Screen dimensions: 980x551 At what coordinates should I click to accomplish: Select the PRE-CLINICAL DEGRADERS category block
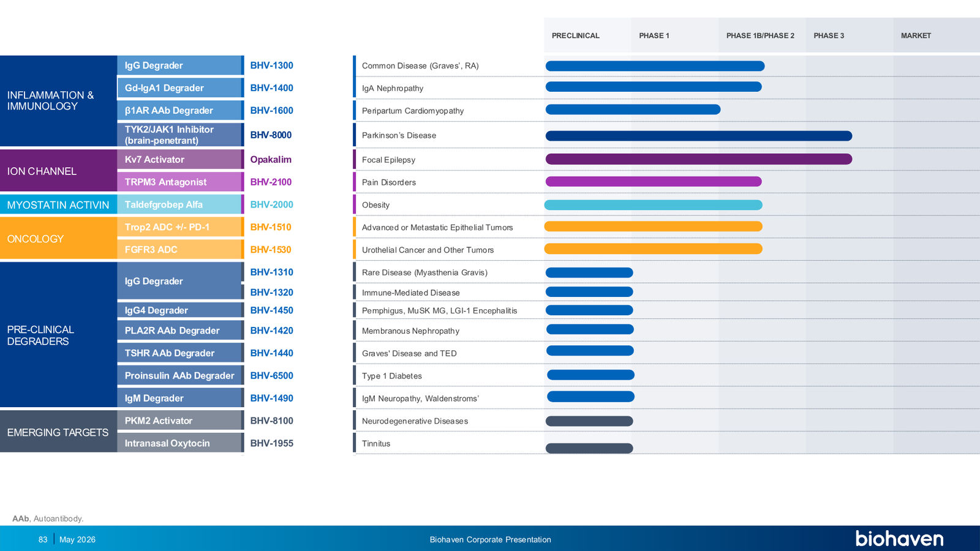click(58, 335)
